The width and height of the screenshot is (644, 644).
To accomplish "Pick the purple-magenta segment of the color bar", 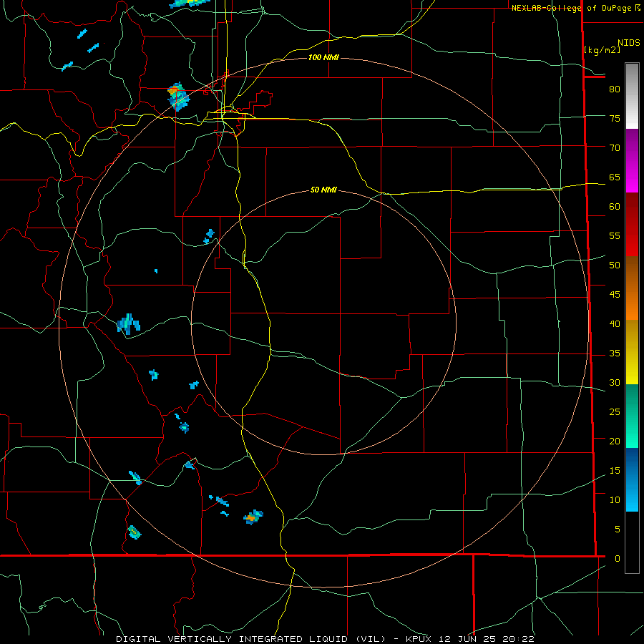I will [632, 160].
